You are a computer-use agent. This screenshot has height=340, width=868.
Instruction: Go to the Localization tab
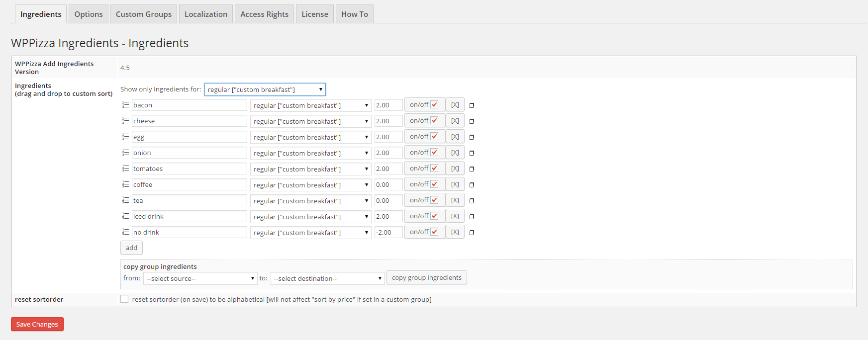click(206, 14)
